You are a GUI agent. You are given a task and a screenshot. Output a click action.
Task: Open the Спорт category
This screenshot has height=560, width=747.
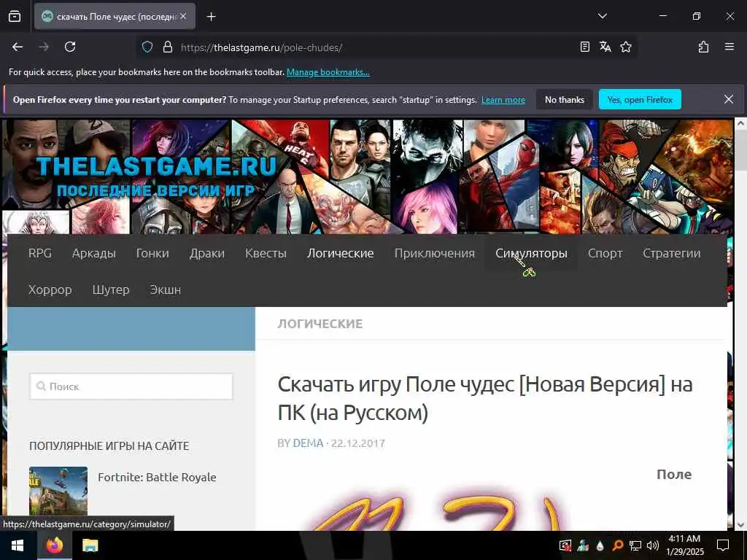605,253
